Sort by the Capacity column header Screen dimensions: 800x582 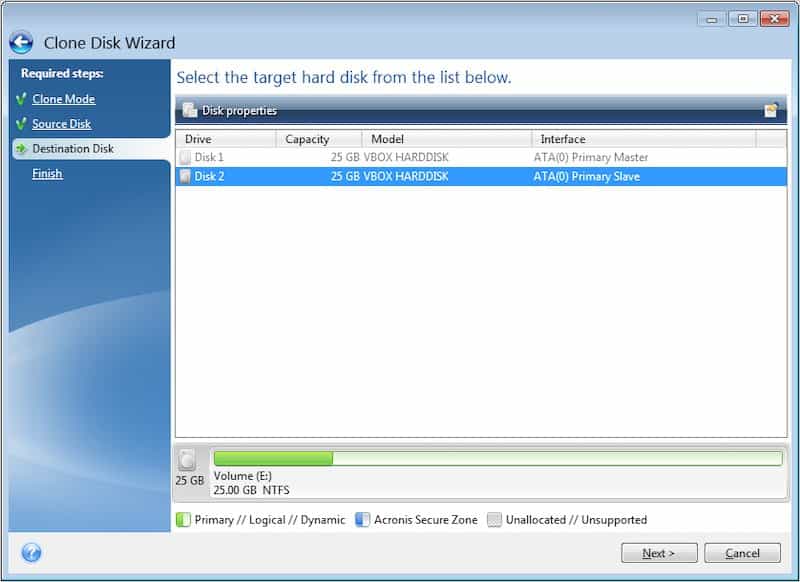click(x=319, y=139)
